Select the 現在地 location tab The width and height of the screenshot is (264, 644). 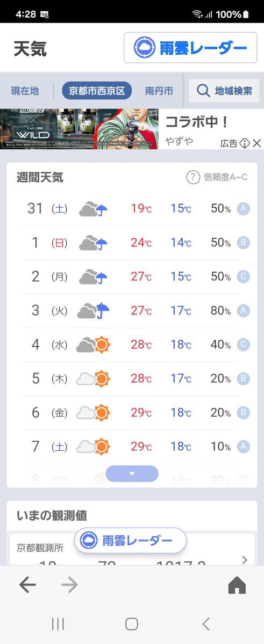(x=25, y=91)
